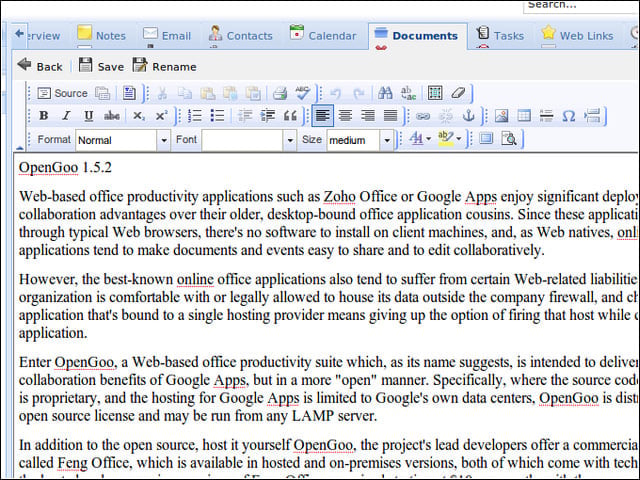Open the Size dropdown showing medium
640x480 pixels.
tap(360, 140)
